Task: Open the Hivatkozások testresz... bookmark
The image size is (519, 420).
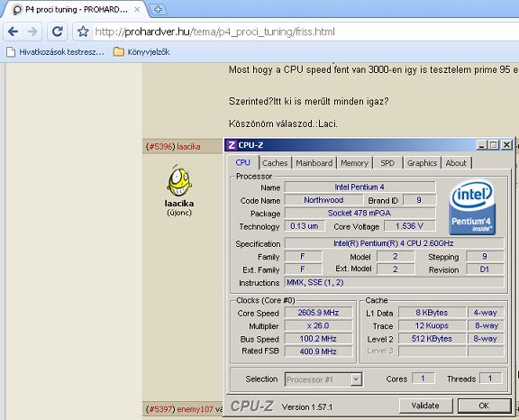Action: click(55, 52)
